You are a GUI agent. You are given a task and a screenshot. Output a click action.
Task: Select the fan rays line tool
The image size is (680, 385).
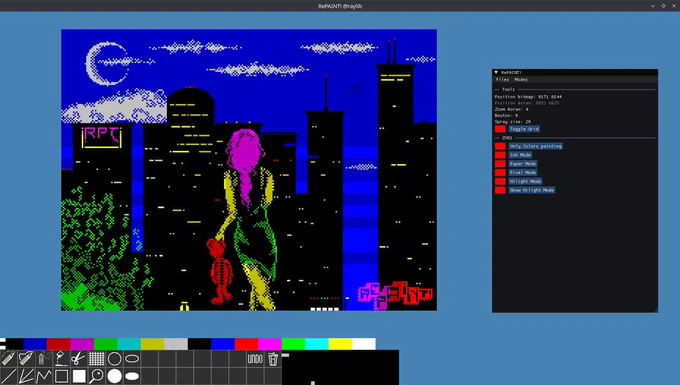(26, 376)
